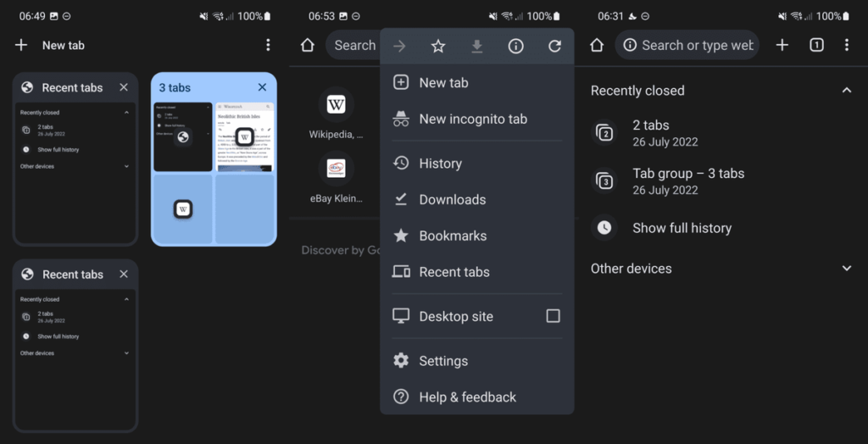
Task: Tap the Help question mark icon
Action: click(x=401, y=397)
